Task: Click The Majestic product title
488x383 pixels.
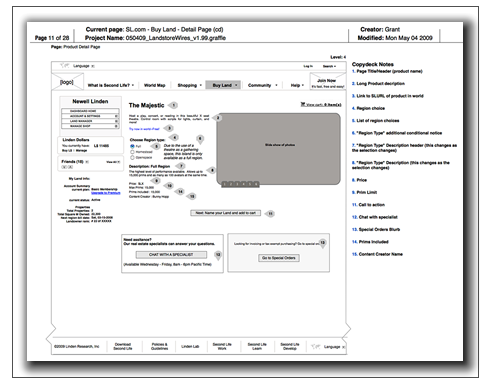Action: coord(147,105)
